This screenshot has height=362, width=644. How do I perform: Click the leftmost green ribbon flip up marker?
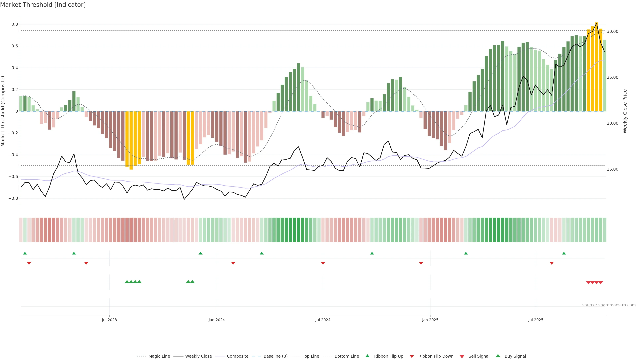tap(25, 253)
